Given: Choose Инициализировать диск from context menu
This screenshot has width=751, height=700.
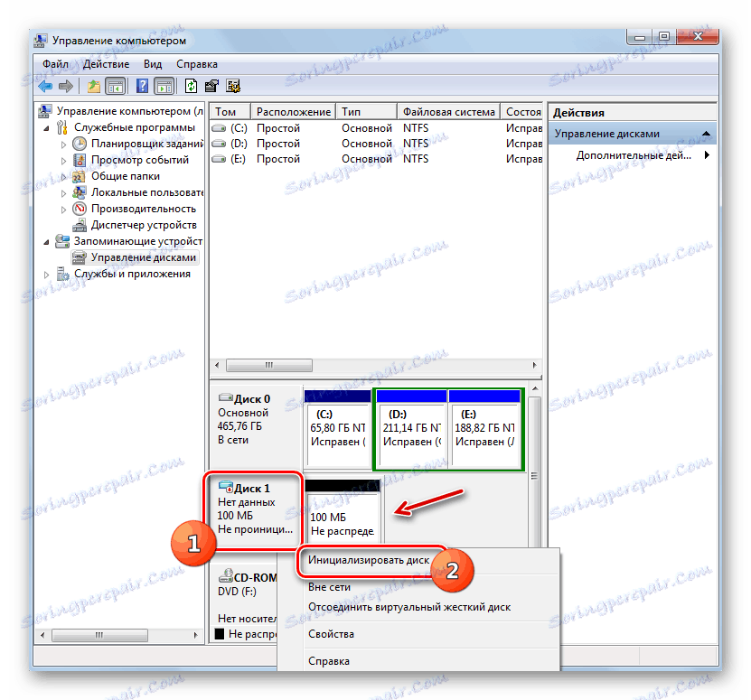Looking at the screenshot, I should click(369, 560).
